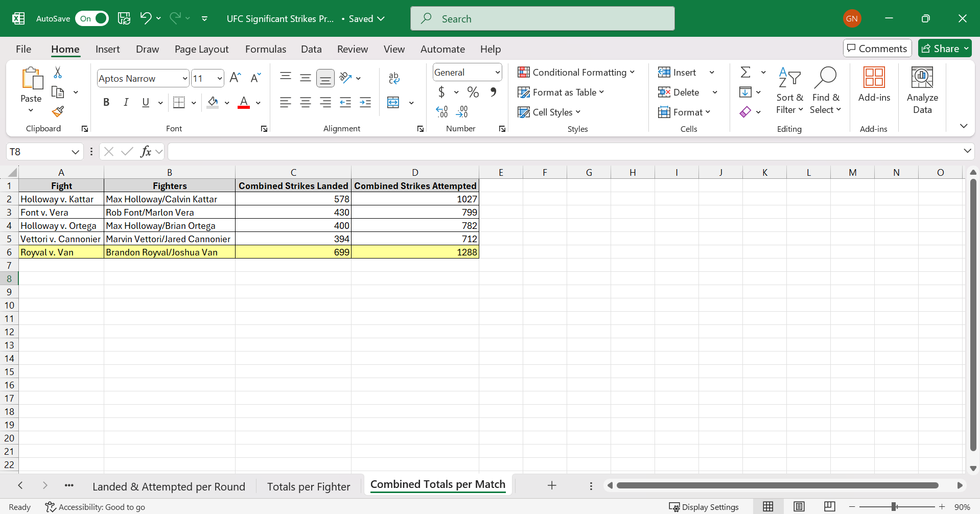Viewport: 980px width, 514px height.
Task: Toggle Align Right button
Action: [325, 102]
